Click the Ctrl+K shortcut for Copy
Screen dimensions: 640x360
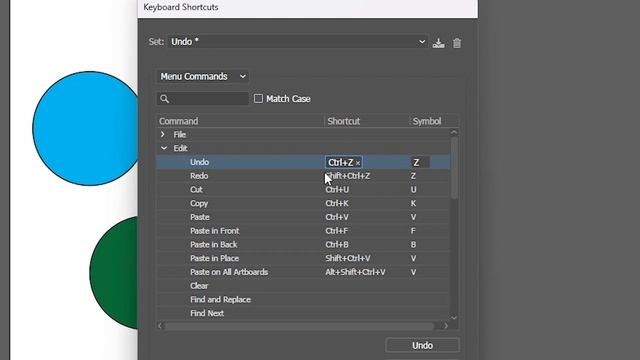[x=337, y=203]
